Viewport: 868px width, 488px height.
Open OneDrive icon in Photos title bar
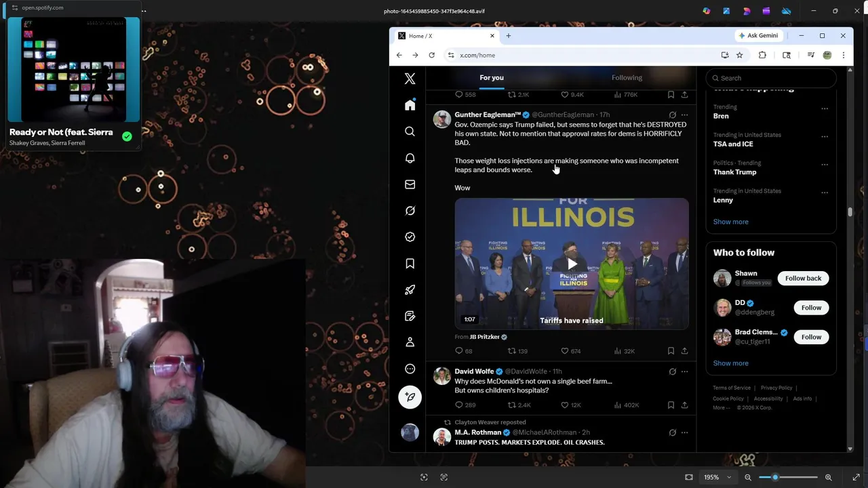pyautogui.click(x=786, y=11)
